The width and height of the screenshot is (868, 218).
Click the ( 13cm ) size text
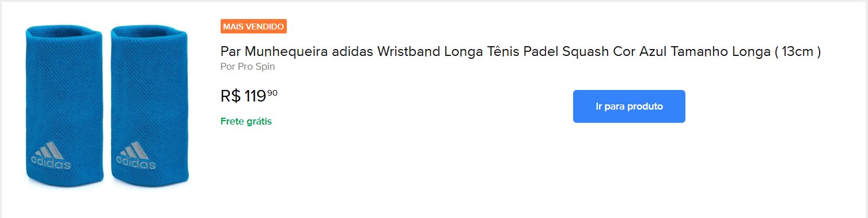point(798,52)
